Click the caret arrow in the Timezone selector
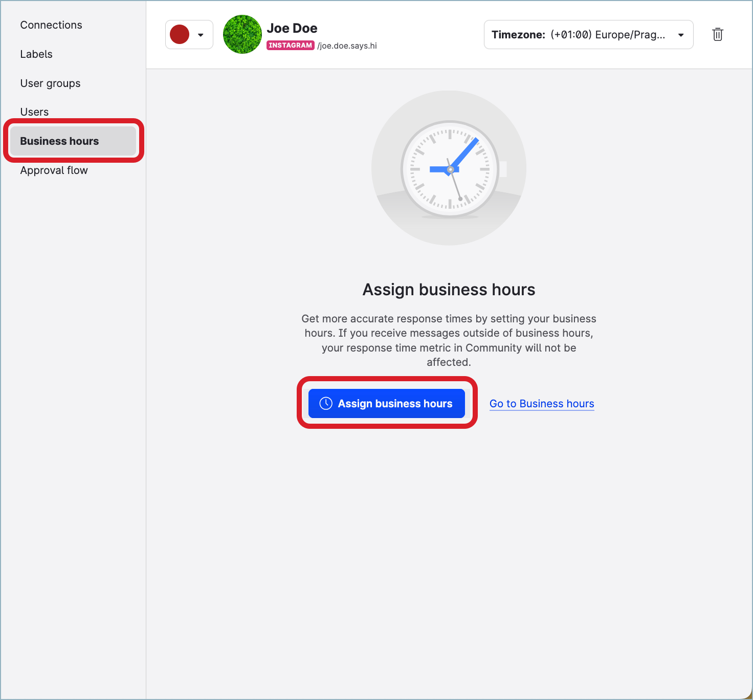Screen dimensions: 753x700 tap(681, 35)
